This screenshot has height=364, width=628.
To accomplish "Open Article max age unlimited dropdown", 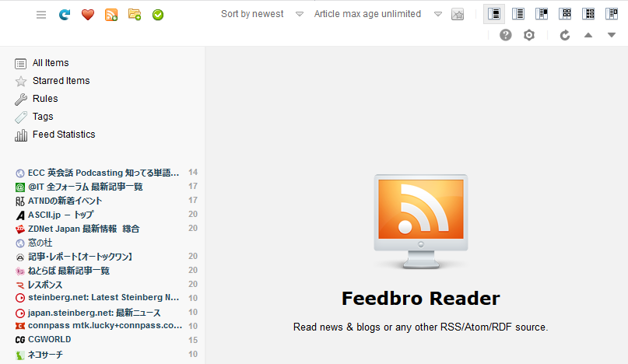I will coord(377,14).
